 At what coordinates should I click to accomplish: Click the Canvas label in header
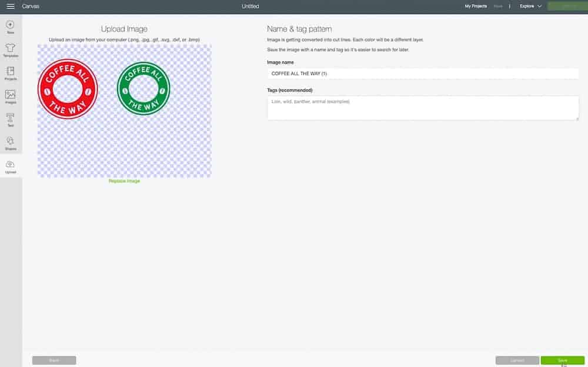pos(31,6)
